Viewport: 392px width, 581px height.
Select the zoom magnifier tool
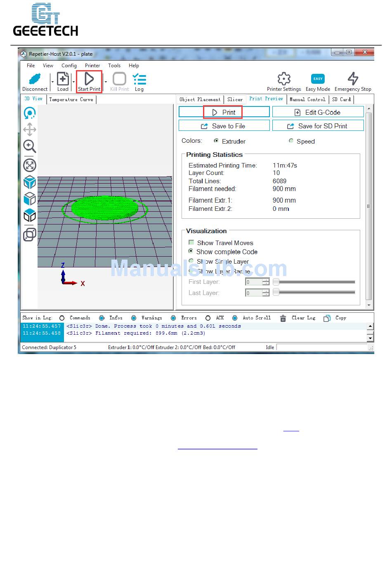[x=30, y=146]
